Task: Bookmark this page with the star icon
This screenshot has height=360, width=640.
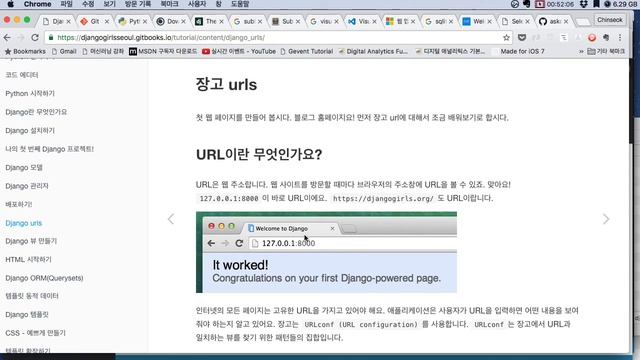Action: (506, 38)
